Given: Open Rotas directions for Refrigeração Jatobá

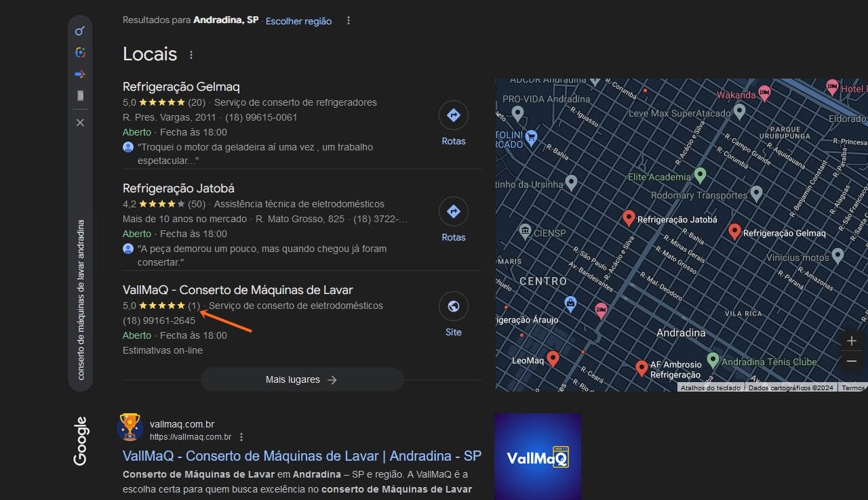Looking at the screenshot, I should [454, 211].
